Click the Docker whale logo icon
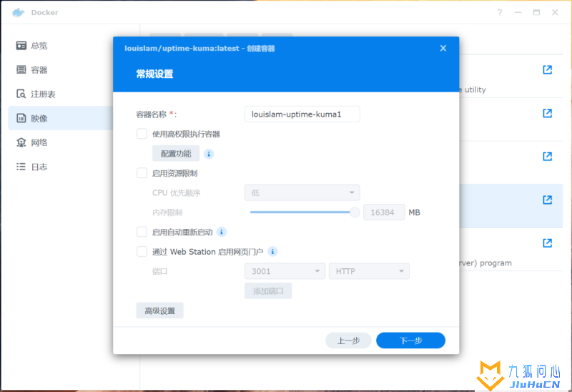 pyautogui.click(x=18, y=12)
